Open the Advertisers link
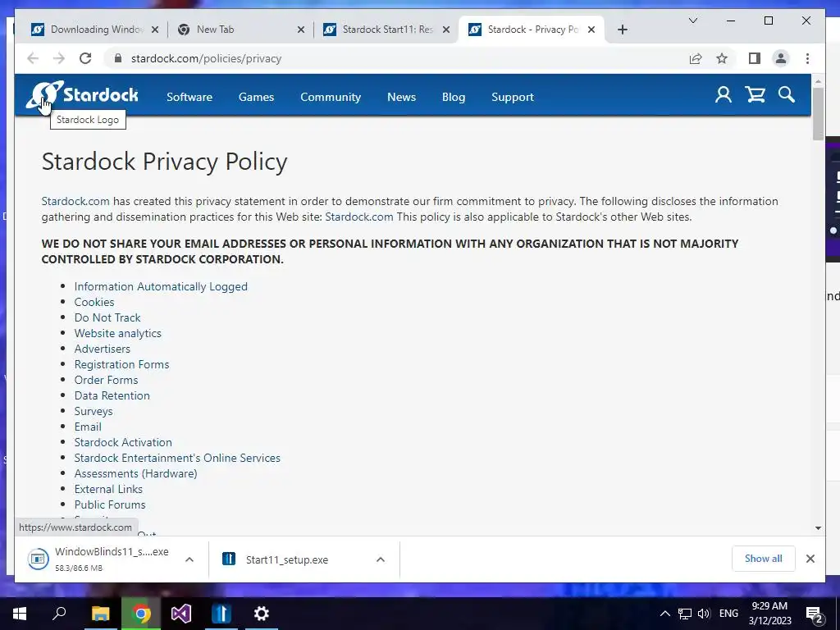This screenshot has width=840, height=630. click(x=103, y=349)
